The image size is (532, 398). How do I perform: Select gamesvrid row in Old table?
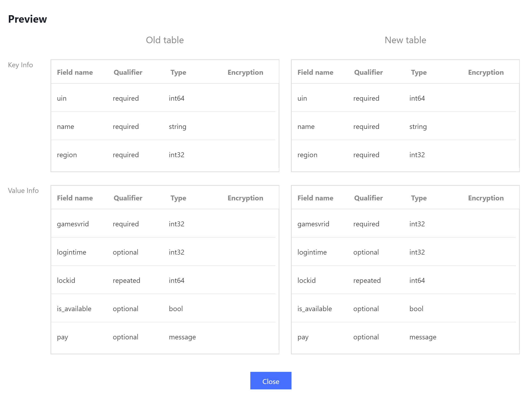(x=73, y=224)
